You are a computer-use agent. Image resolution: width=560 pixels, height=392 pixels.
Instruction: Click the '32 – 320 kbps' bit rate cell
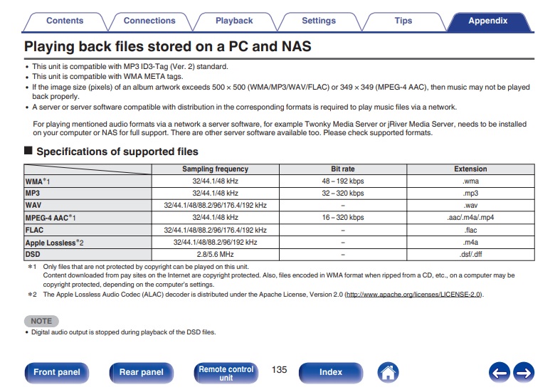point(343,194)
